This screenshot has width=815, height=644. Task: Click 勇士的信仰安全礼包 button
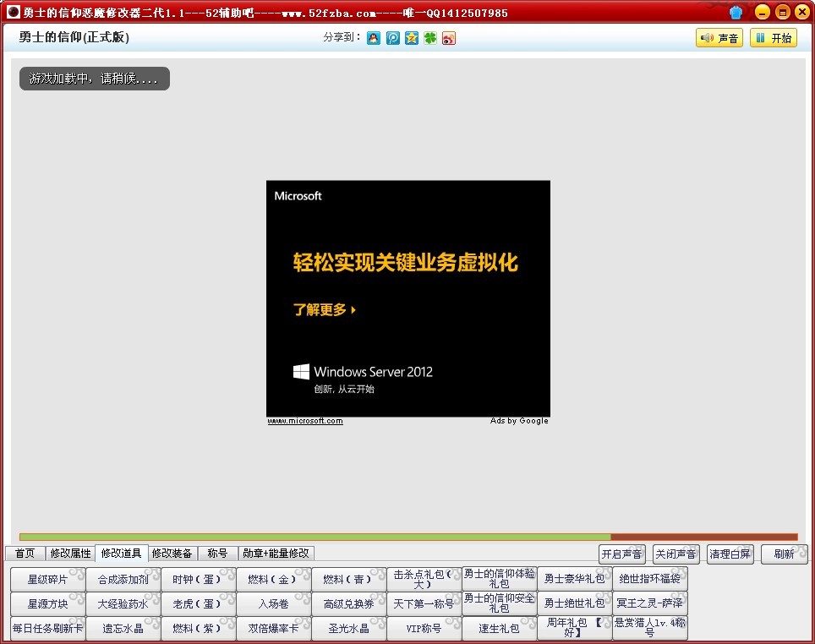(500, 603)
